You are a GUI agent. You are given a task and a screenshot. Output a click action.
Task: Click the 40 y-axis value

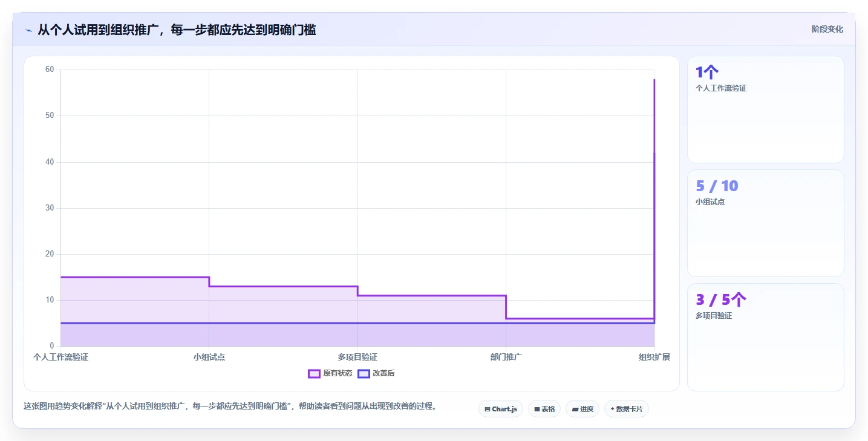coord(50,162)
